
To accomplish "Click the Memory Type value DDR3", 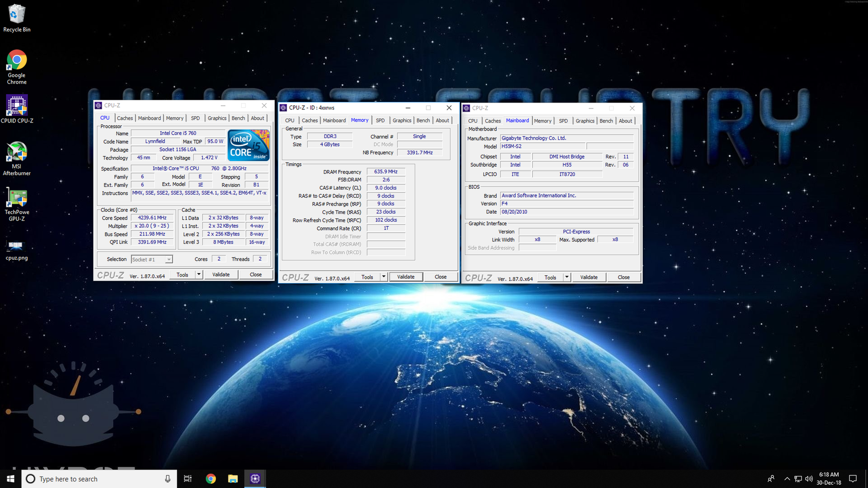I will point(330,136).
